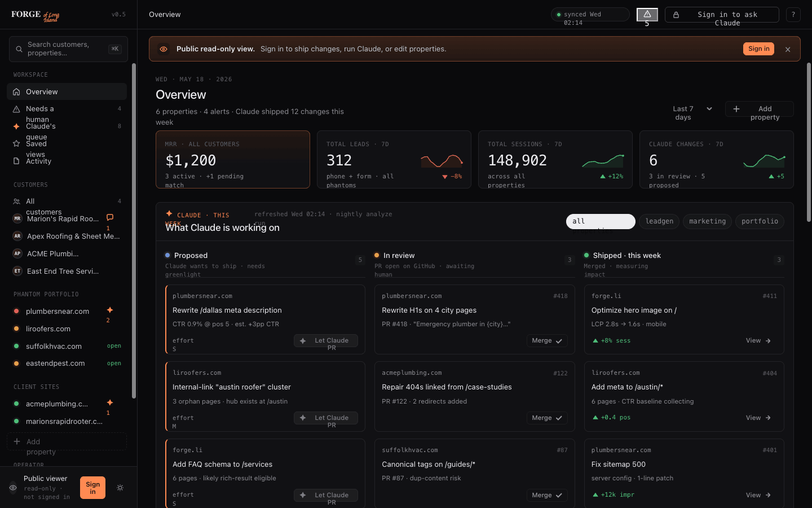Open Claude's queue in the sidebar

point(67,126)
